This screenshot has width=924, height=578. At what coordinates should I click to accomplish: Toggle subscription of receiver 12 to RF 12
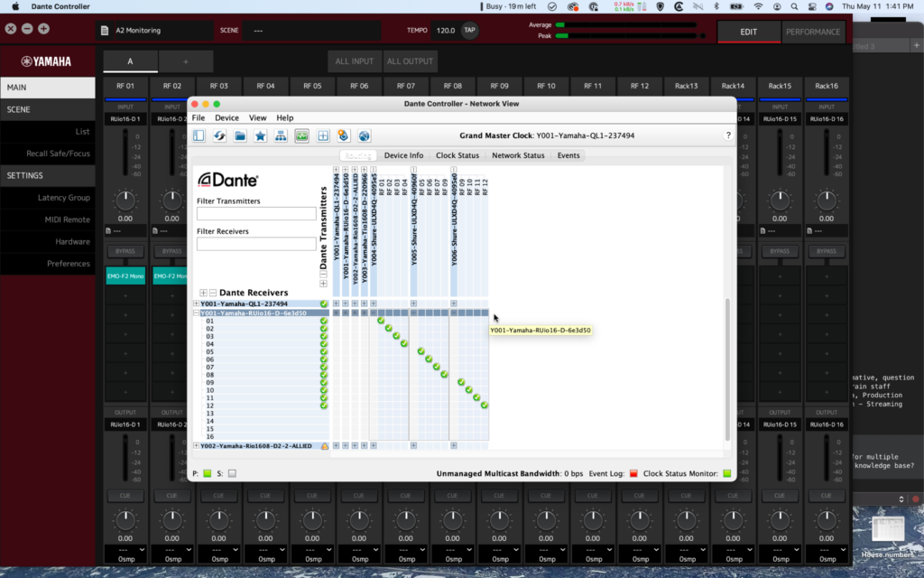[x=485, y=406]
